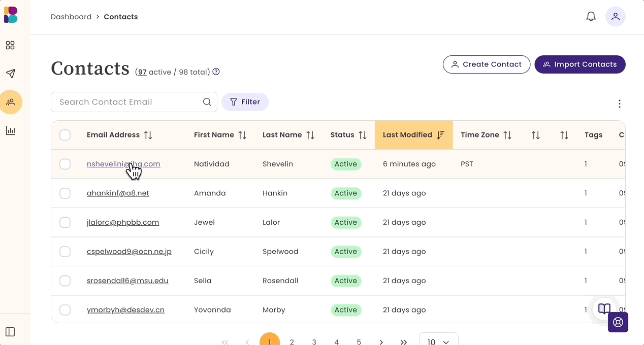This screenshot has width=644, height=345.
Task: Open the dashboard grid icon in sidebar
Action: (x=10, y=46)
